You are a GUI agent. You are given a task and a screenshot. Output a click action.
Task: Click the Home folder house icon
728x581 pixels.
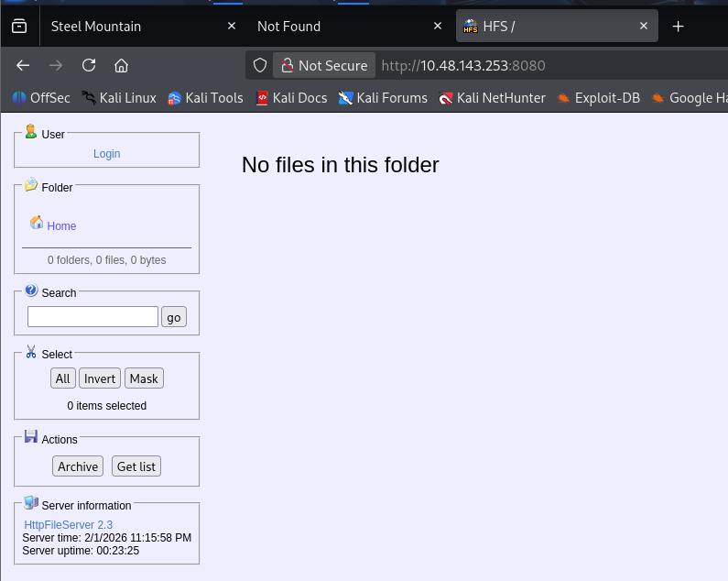click(37, 223)
